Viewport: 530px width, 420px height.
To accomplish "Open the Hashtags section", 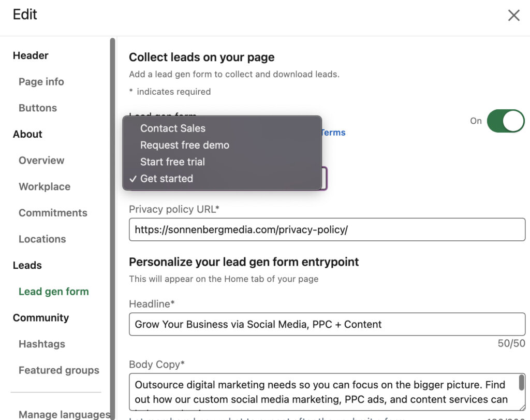I will pos(41,344).
